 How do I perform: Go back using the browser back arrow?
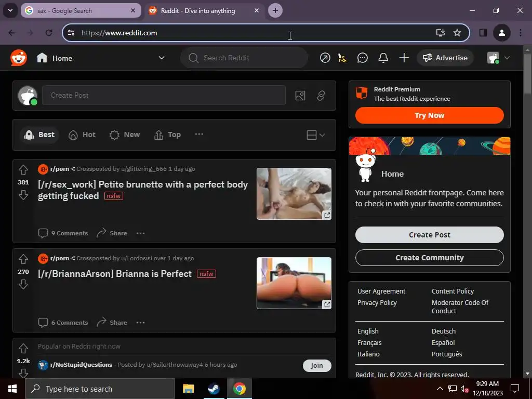click(x=11, y=33)
